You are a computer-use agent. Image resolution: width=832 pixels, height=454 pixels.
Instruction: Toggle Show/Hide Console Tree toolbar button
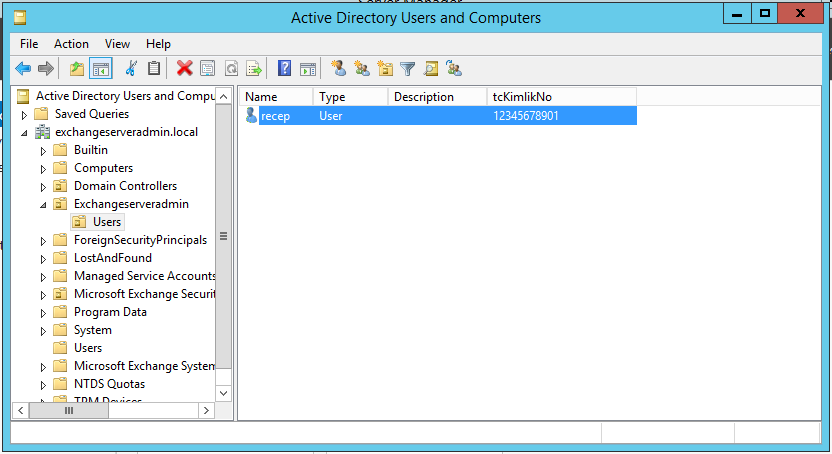(x=101, y=68)
